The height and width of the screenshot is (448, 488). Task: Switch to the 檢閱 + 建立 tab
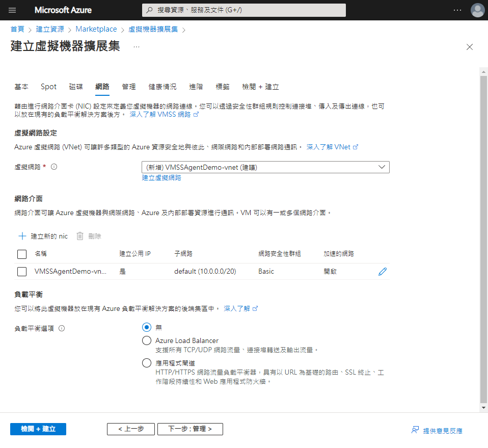pyautogui.click(x=260, y=87)
